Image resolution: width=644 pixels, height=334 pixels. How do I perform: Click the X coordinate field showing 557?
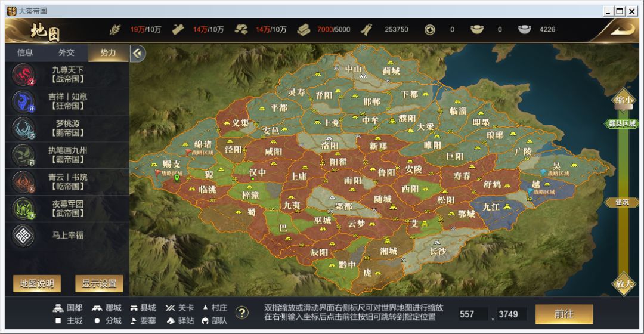click(x=472, y=314)
